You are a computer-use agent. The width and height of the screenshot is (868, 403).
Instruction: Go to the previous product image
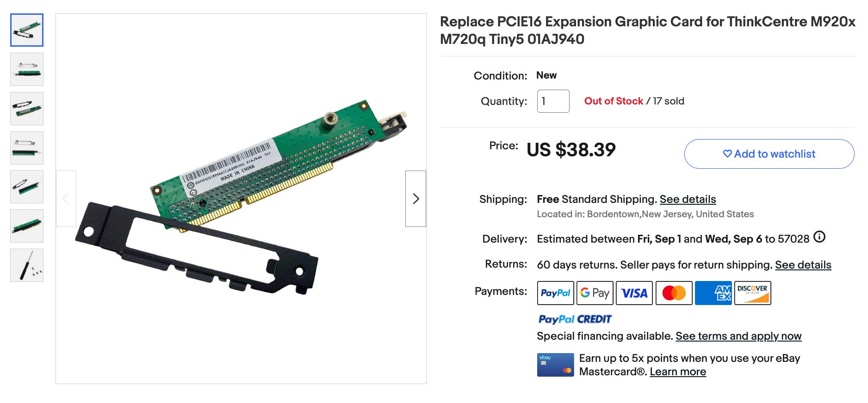coord(66,199)
